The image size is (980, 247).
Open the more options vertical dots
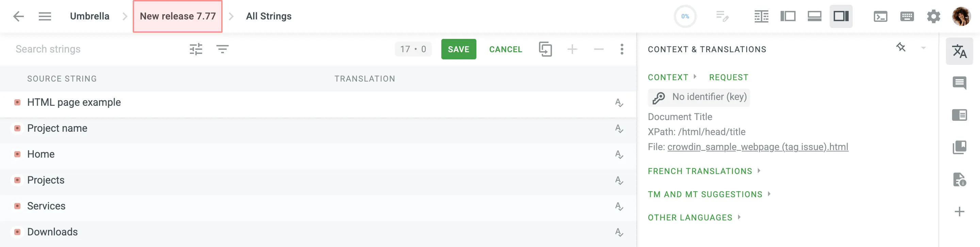(622, 49)
